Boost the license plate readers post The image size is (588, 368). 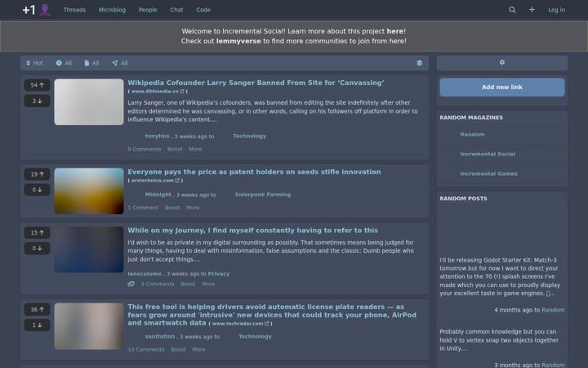178,350
